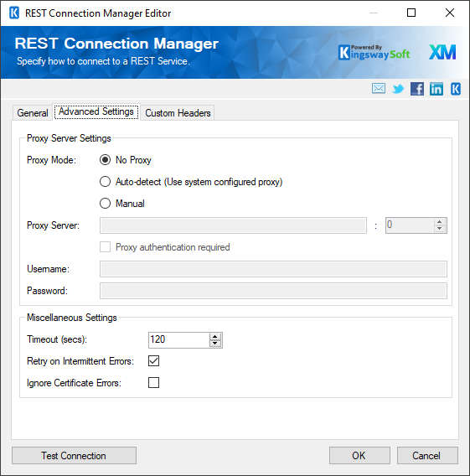Click the Cancel button

427,455
